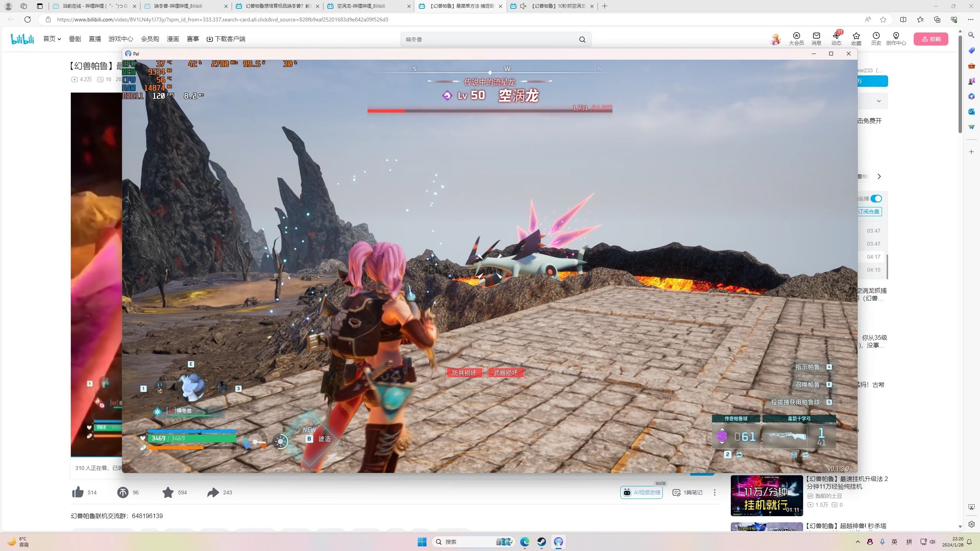Refresh the browser page

click(x=28, y=20)
